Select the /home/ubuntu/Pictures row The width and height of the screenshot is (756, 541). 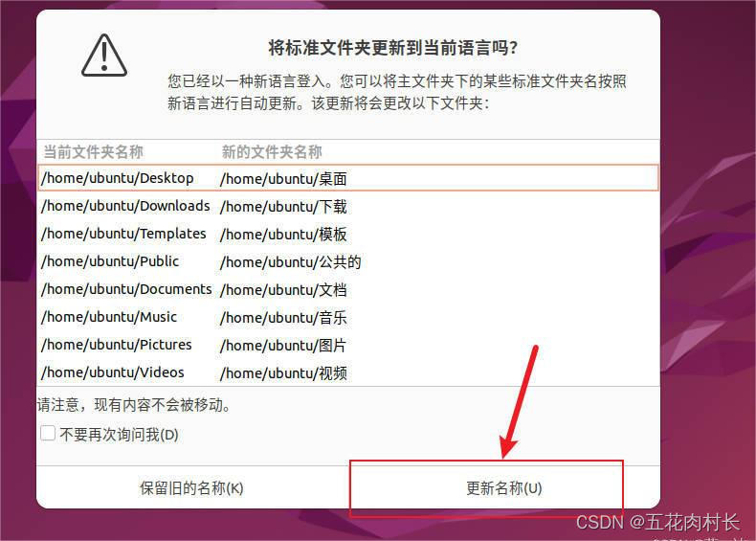(348, 345)
